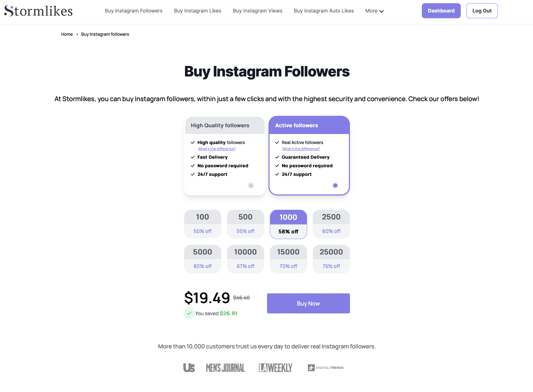Click the LA Weekly logo
The image size is (533, 392).
click(x=275, y=368)
